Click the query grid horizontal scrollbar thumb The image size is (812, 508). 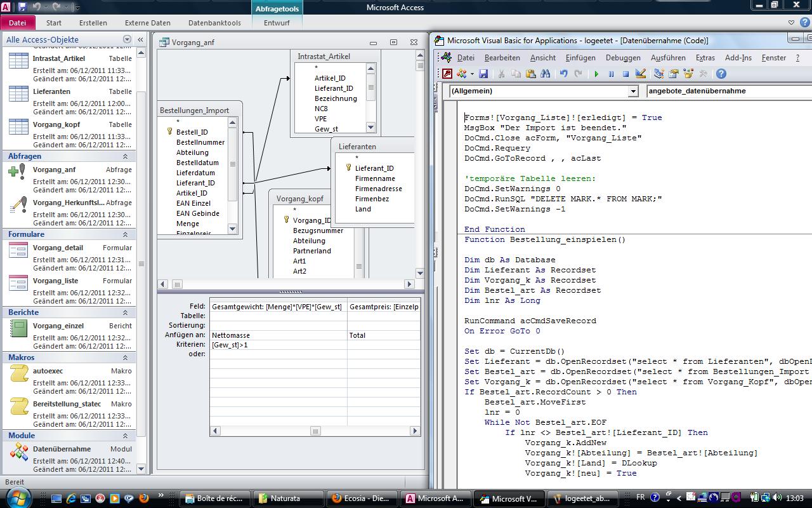pos(315,431)
